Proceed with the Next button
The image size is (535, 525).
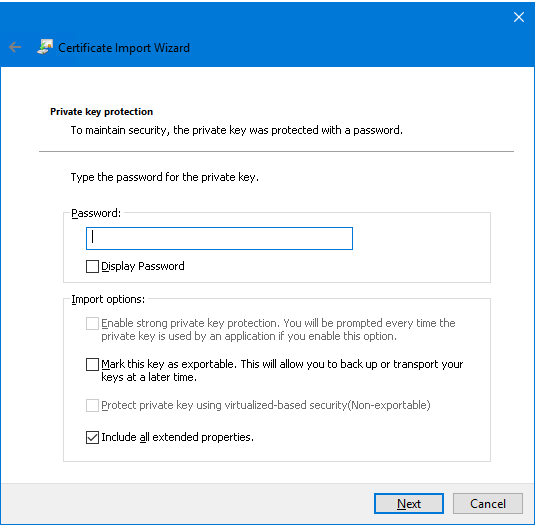click(409, 504)
